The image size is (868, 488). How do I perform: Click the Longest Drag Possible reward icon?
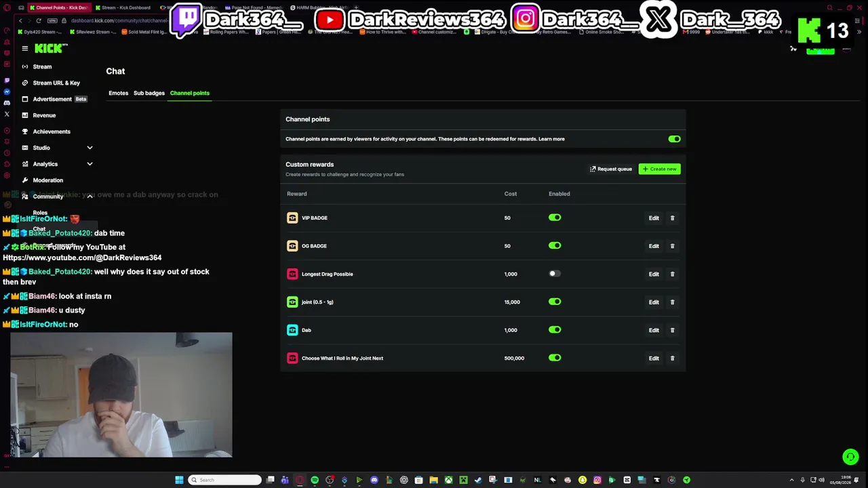[x=292, y=274]
